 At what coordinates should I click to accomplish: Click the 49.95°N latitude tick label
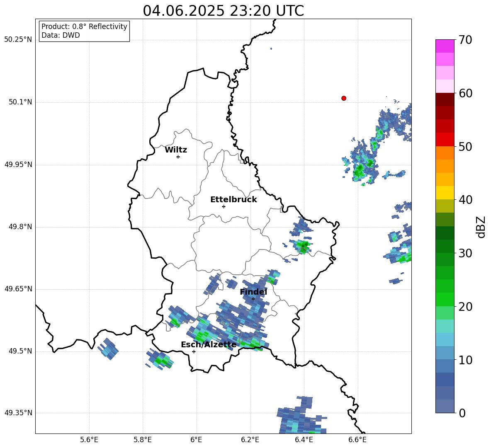(x=18, y=165)
